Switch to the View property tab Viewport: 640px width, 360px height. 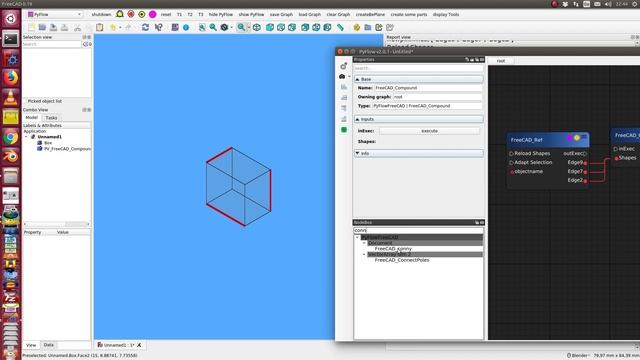31,345
